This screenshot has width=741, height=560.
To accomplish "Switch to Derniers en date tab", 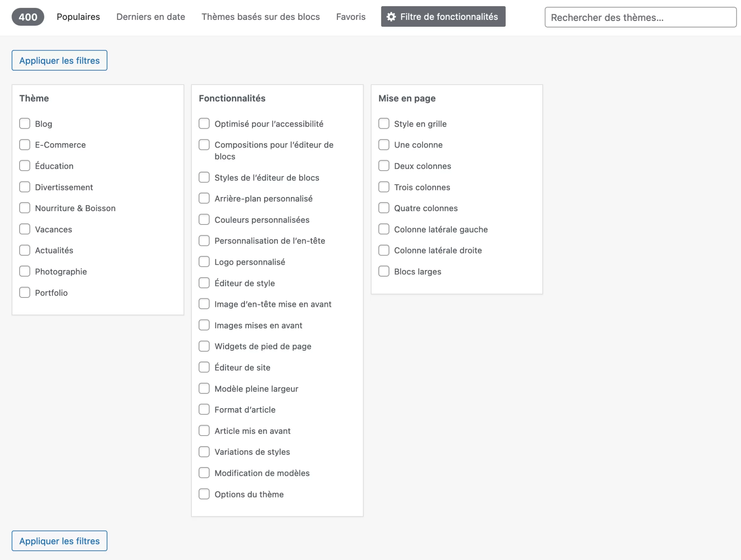I will click(151, 17).
